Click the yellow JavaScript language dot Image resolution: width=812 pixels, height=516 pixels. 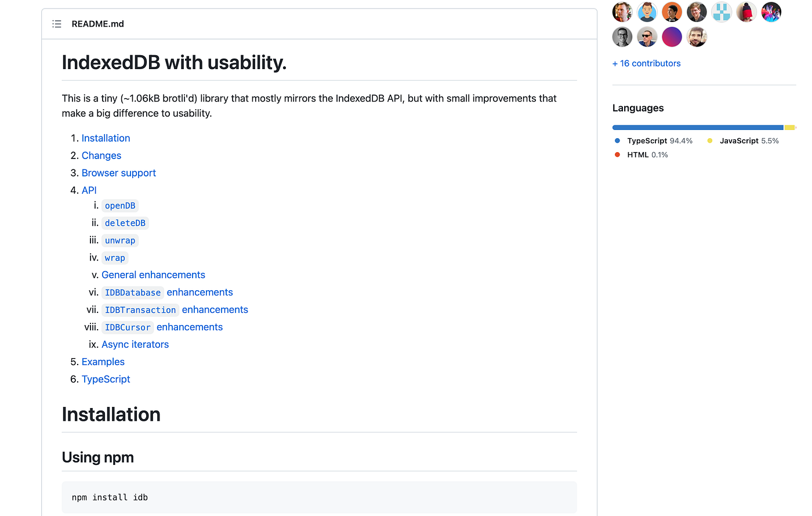pyautogui.click(x=709, y=140)
